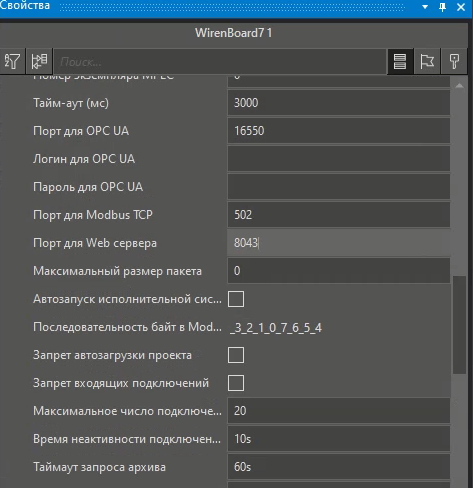This screenshot has height=488, width=473.
Task: Select the Порт для OPC UA label
Action: (x=81, y=131)
